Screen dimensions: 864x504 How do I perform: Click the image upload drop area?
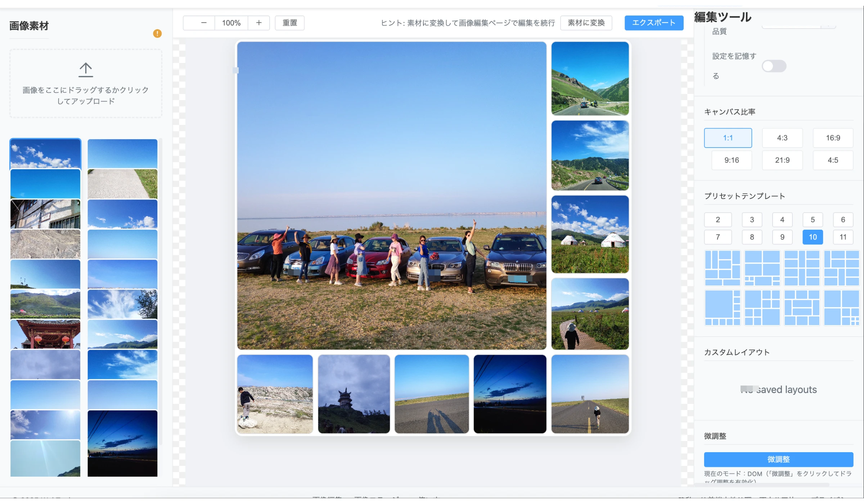86,84
